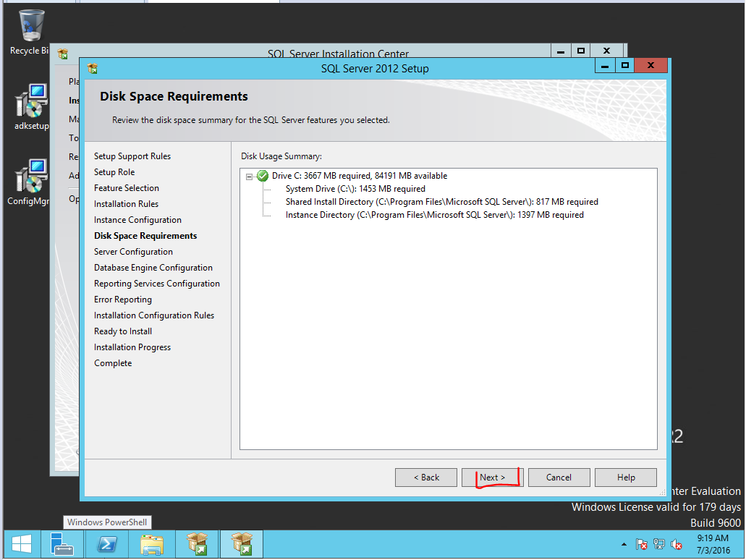
Task: Click the Feature Selection step
Action: (127, 188)
